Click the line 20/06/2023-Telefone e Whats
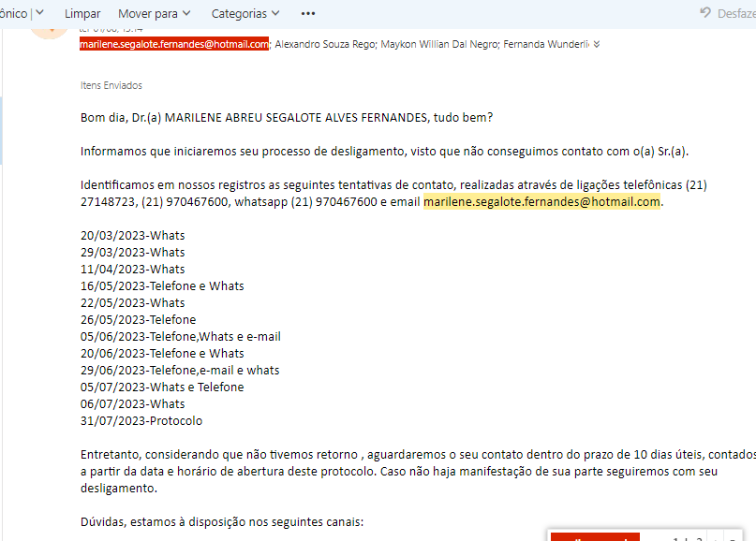756x541 pixels. tap(162, 354)
